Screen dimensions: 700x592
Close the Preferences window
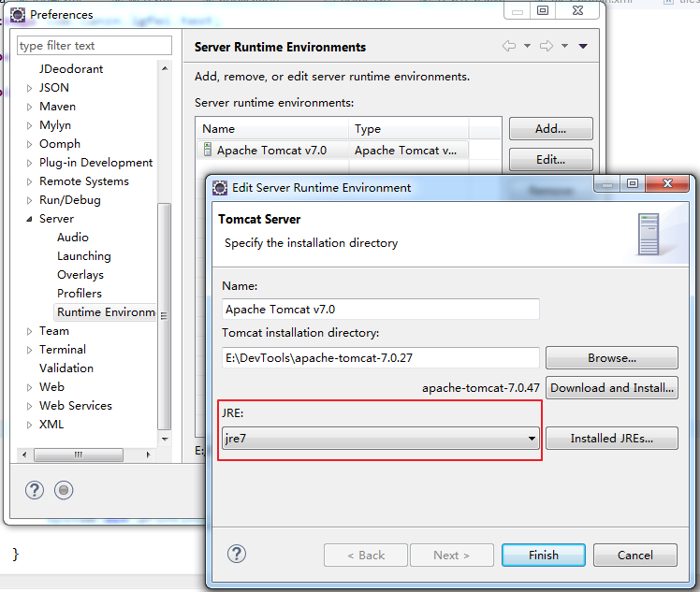click(577, 10)
